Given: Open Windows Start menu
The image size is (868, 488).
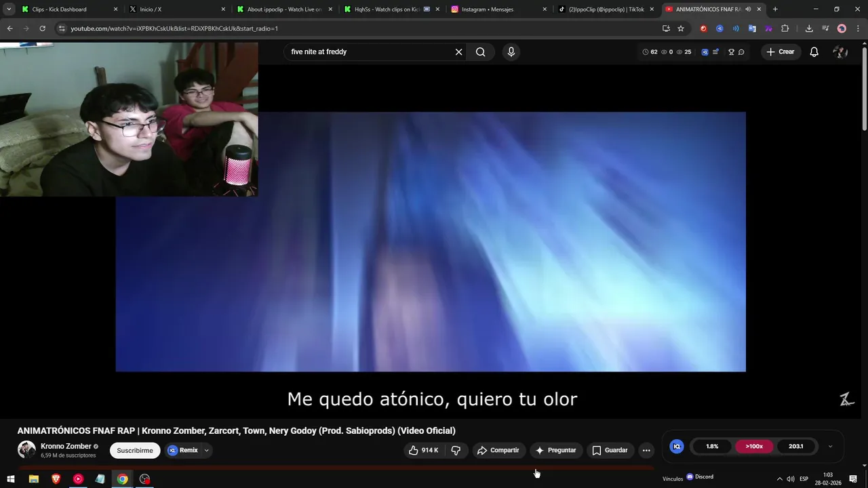Looking at the screenshot, I should [x=11, y=479].
